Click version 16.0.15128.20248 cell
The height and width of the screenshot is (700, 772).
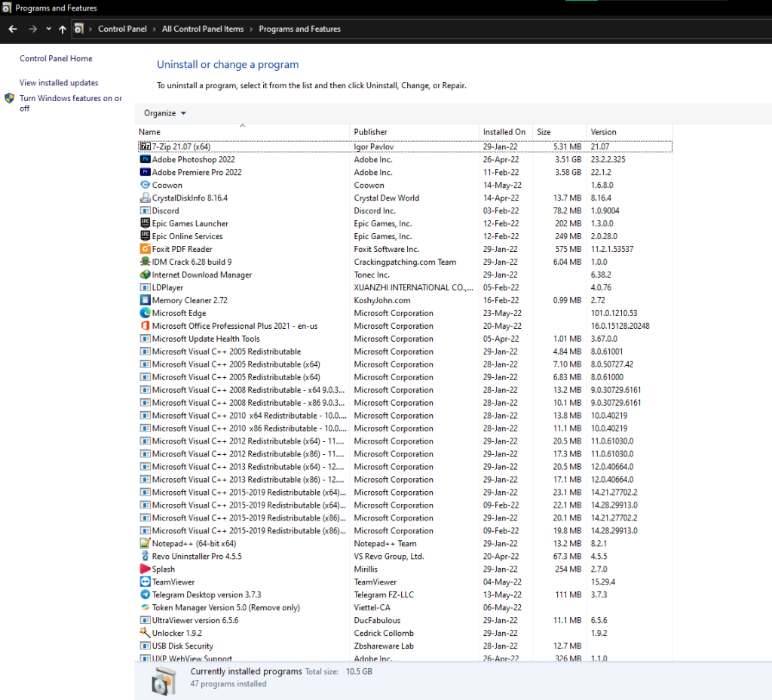pyautogui.click(x=620, y=326)
